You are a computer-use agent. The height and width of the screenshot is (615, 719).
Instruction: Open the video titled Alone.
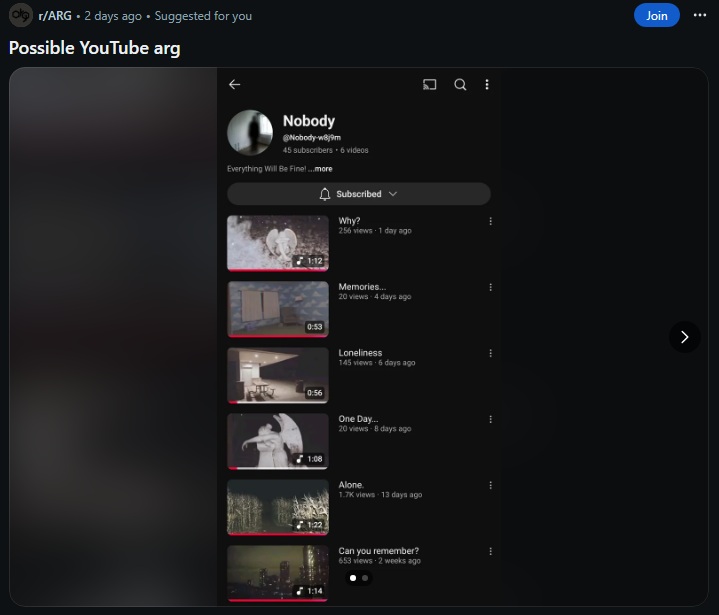(351, 485)
